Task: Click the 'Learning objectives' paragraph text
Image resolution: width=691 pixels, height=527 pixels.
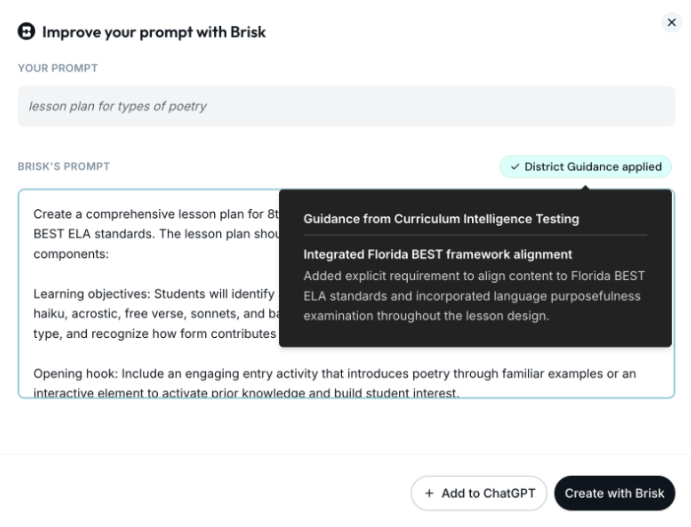Action: click(x=156, y=314)
